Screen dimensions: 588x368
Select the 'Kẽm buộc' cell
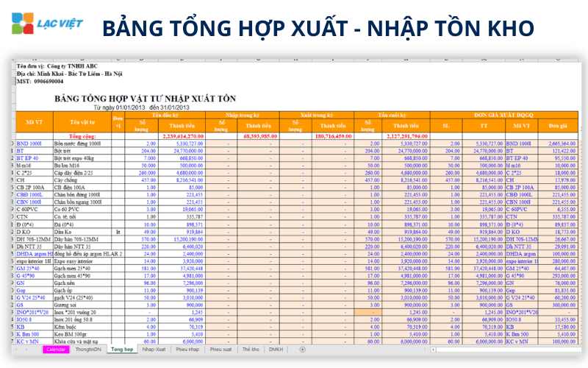(x=82, y=327)
